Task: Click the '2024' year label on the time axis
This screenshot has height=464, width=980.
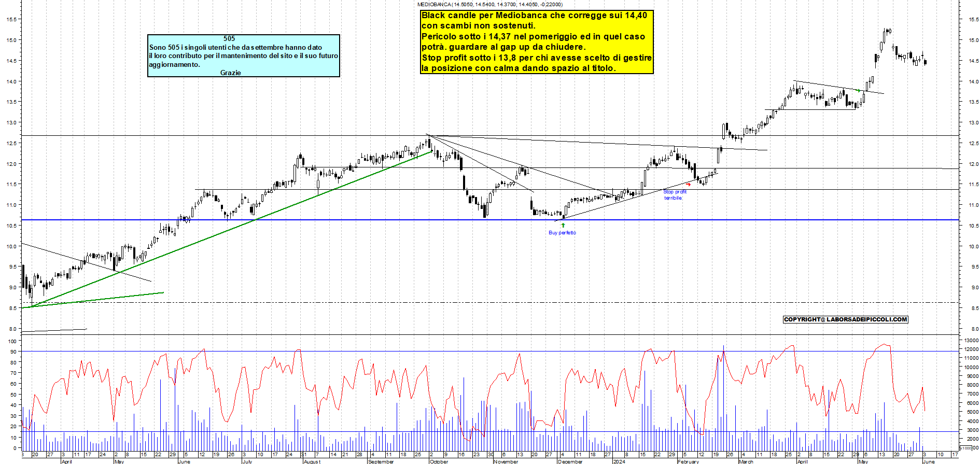Action: pos(619,461)
